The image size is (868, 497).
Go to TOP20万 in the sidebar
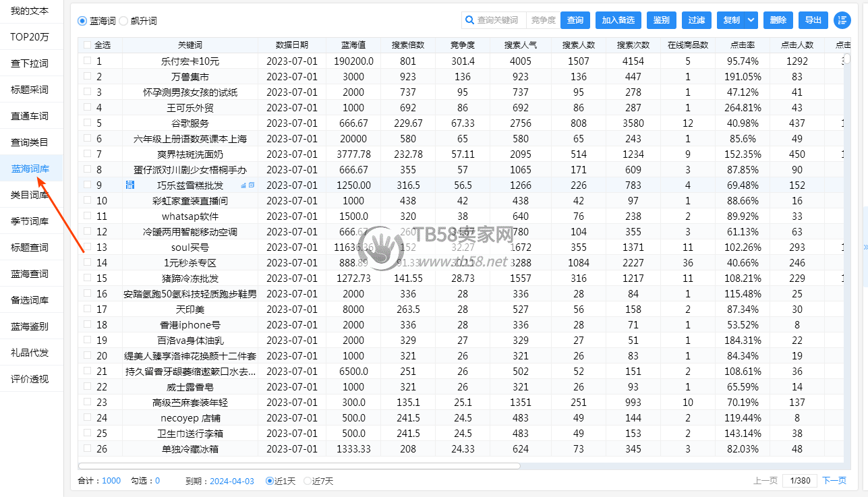point(30,37)
